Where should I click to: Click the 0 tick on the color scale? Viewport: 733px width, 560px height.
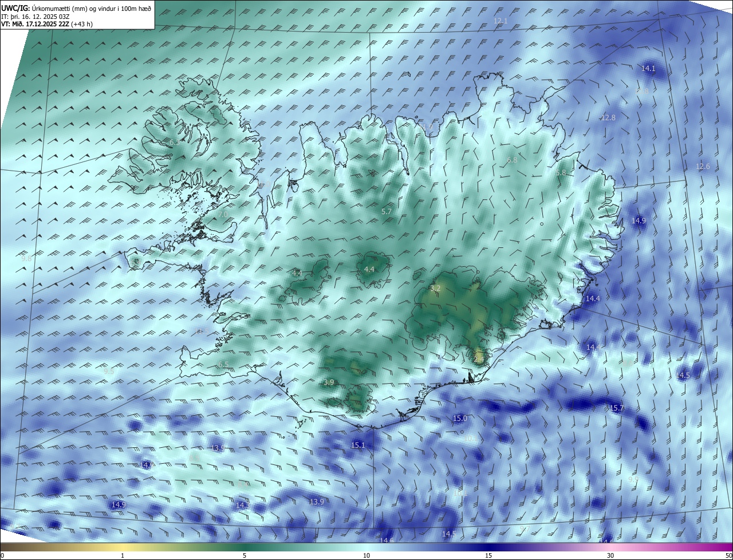tap(2, 555)
